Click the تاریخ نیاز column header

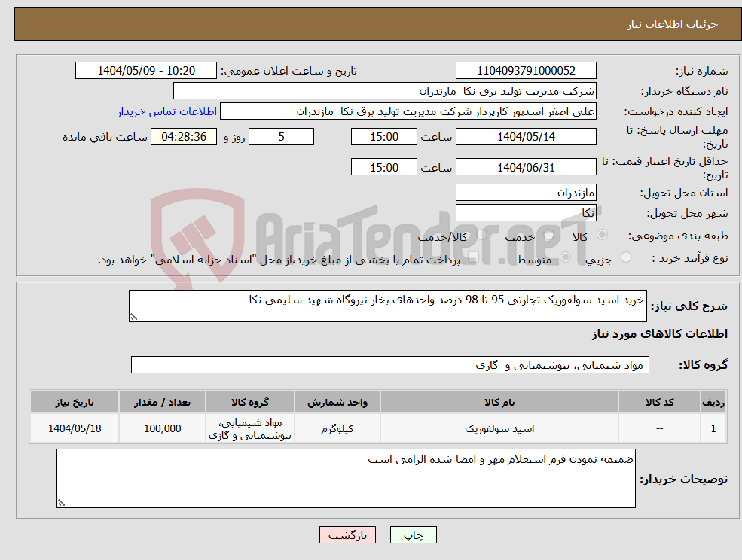(75, 402)
